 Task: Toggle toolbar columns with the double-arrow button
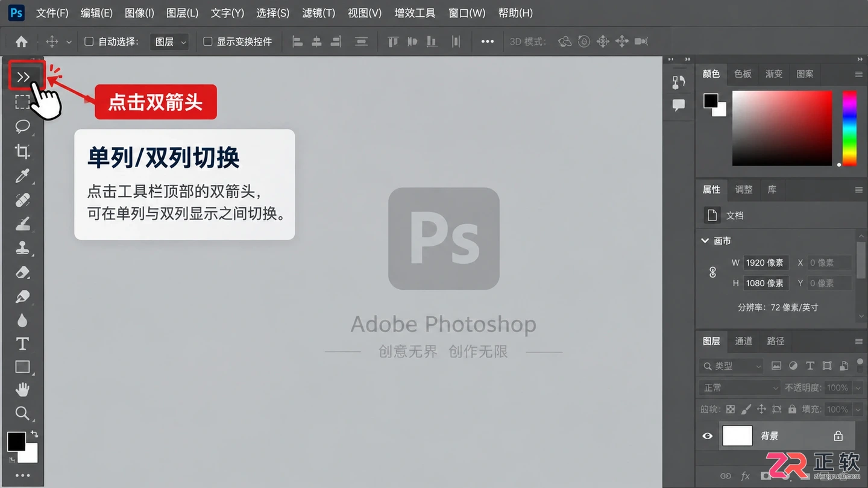tap(24, 77)
